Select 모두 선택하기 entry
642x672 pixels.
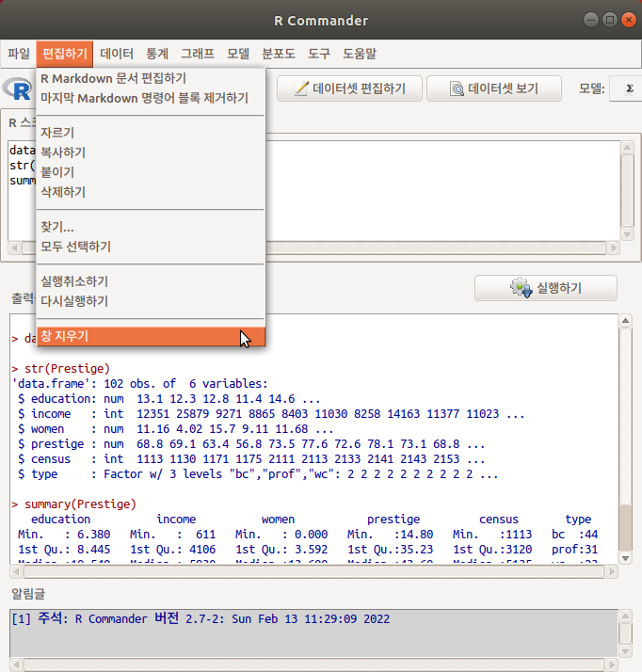tap(151, 247)
